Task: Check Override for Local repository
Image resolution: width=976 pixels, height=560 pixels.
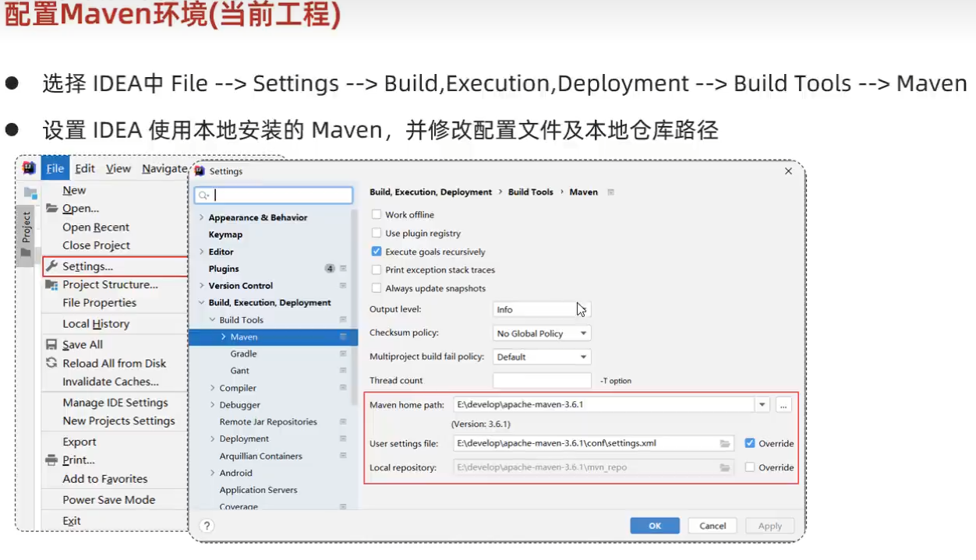Action: point(750,467)
